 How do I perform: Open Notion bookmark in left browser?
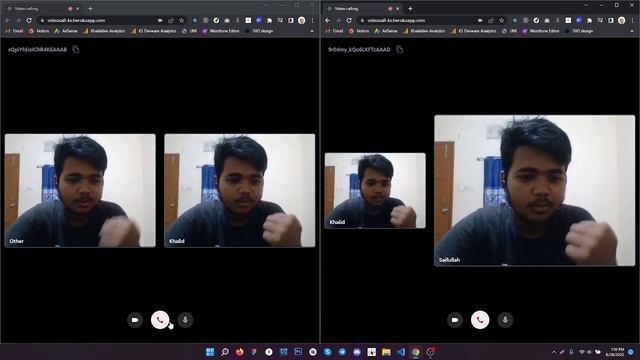tap(39, 31)
